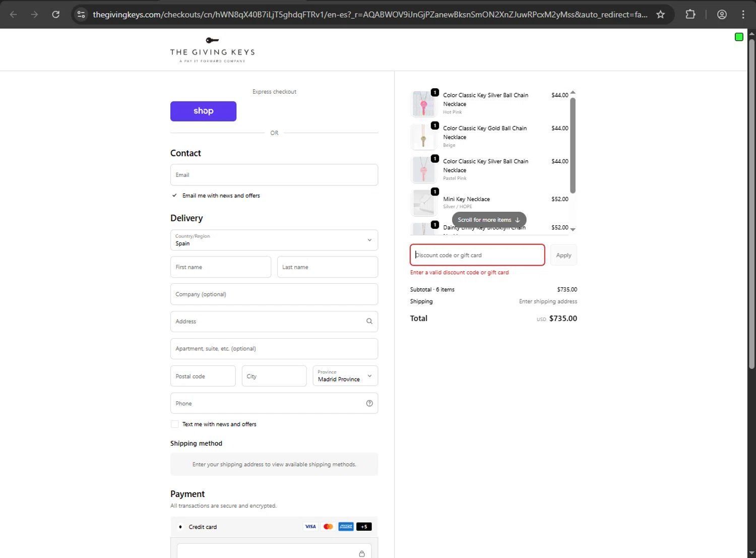The height and width of the screenshot is (558, 756).
Task: Click the Visa card icon
Action: click(310, 527)
